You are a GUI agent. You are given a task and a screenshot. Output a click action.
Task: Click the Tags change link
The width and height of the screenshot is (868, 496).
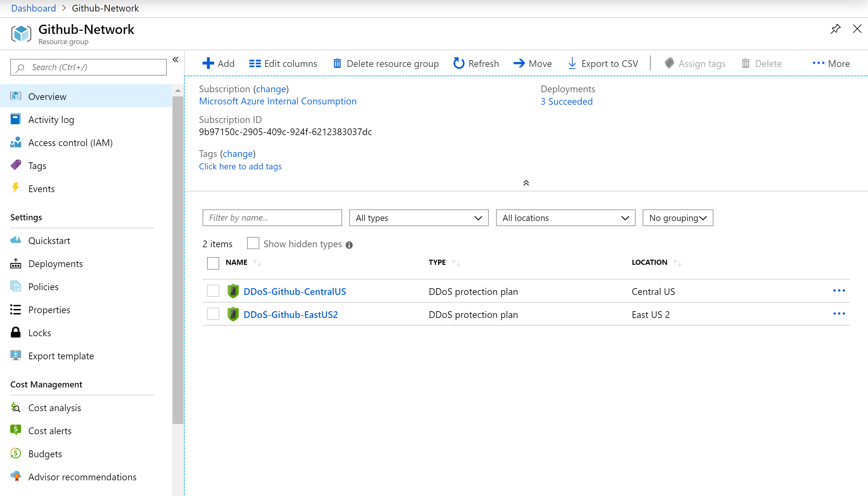pyautogui.click(x=237, y=154)
